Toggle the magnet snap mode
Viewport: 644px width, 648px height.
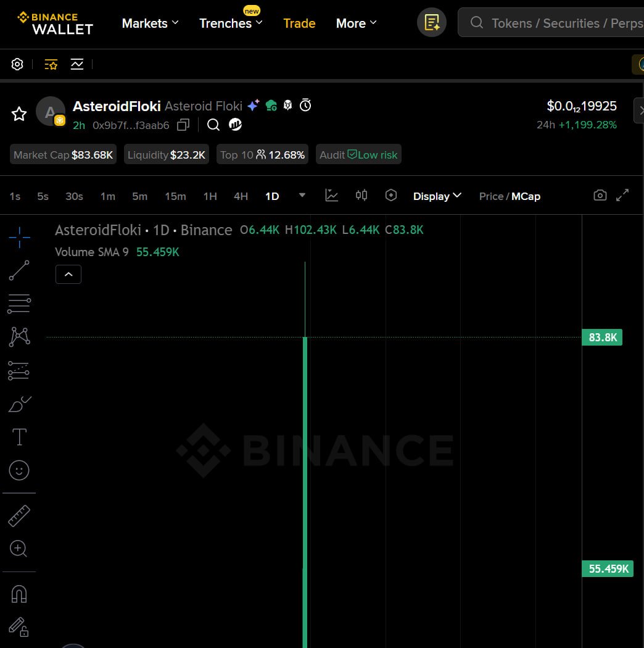[19, 594]
